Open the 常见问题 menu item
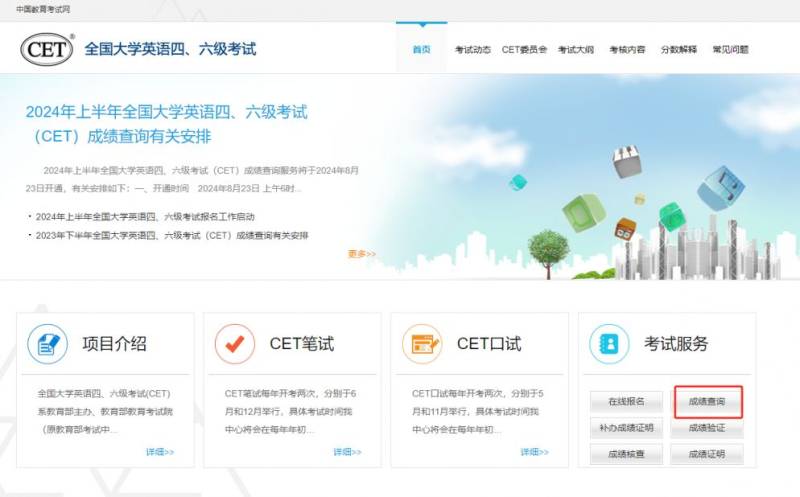Viewport: 800px width, 497px height. (x=731, y=49)
